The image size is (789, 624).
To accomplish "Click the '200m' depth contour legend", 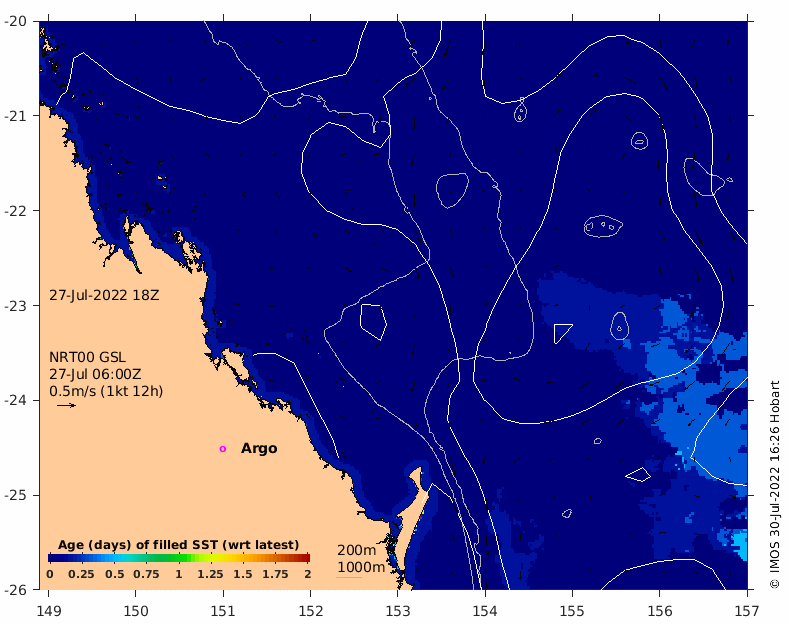I will (356, 550).
